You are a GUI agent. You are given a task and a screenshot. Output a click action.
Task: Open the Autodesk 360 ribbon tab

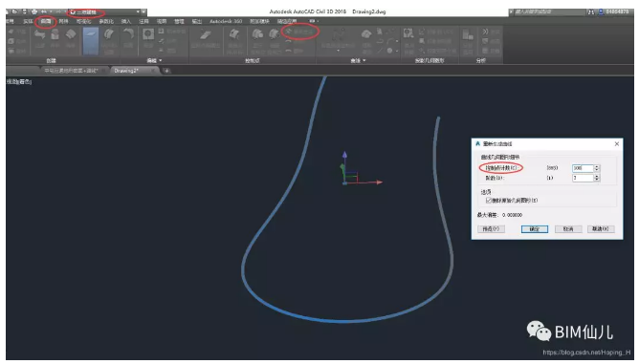coord(226,21)
